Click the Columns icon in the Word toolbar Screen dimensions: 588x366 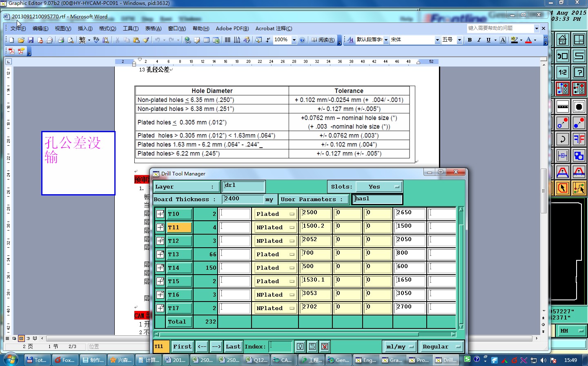(x=227, y=40)
